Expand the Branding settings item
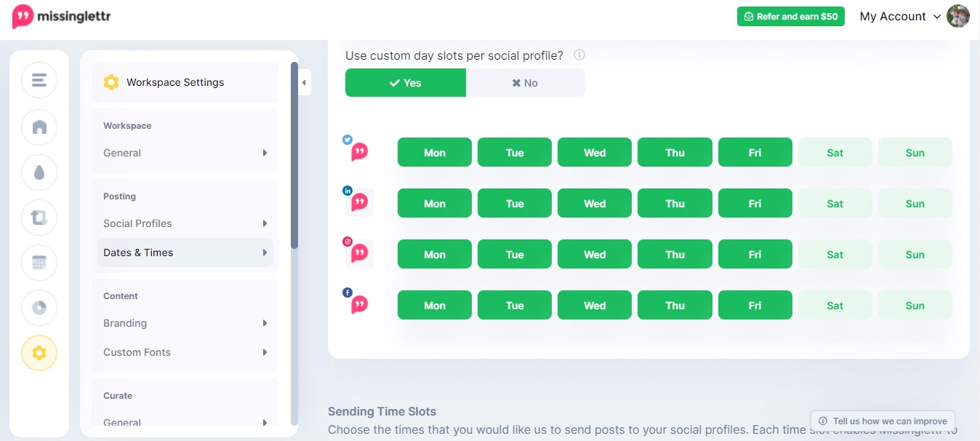 pyautogui.click(x=185, y=323)
